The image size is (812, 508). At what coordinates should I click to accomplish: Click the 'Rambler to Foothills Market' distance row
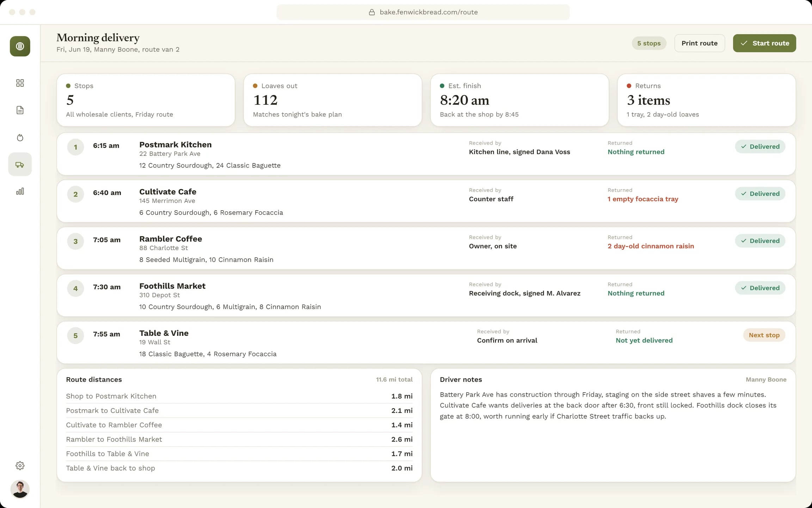(x=239, y=439)
